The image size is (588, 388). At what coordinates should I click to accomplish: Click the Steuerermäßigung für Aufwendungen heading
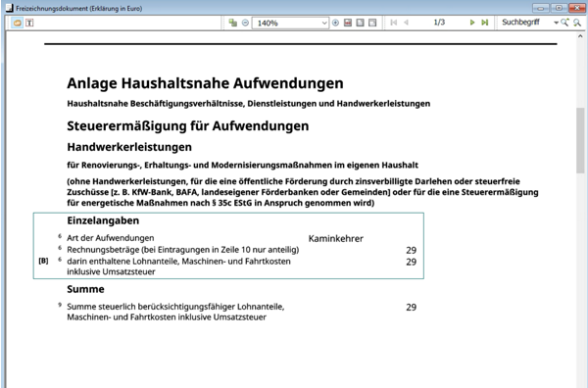point(188,126)
